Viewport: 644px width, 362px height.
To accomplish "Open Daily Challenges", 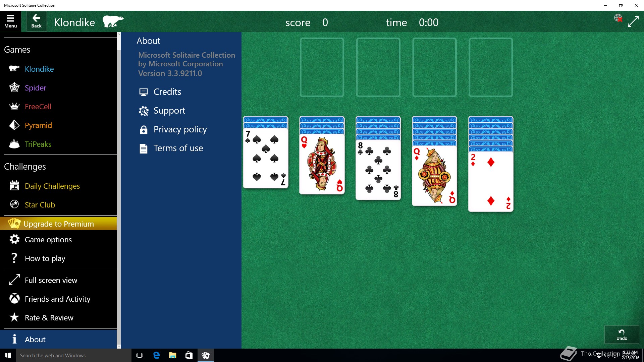I will pos(52,186).
